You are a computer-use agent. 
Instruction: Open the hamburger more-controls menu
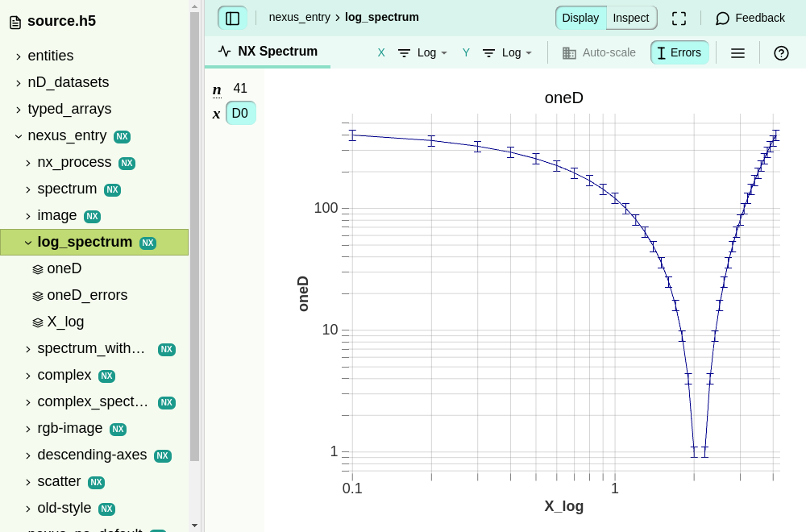[737, 53]
